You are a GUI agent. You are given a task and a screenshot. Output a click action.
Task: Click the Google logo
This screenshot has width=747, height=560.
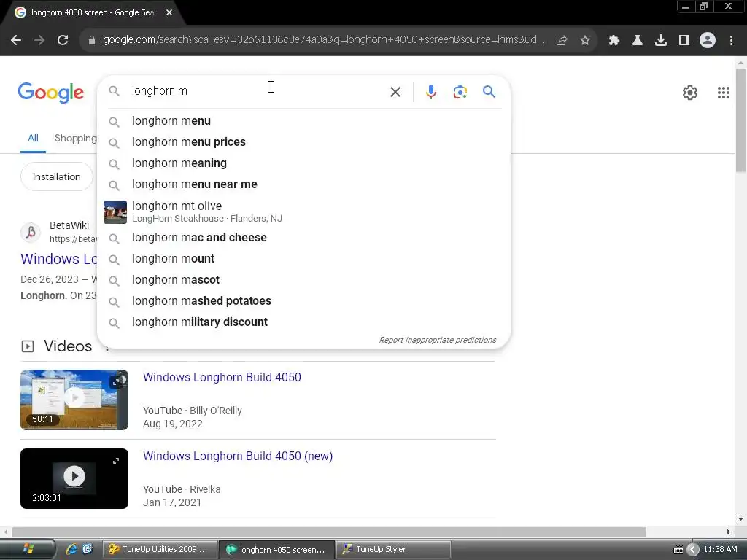(50, 93)
